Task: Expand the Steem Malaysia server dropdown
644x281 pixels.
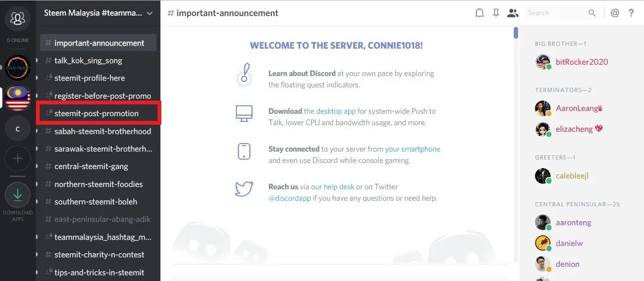Action: point(149,14)
